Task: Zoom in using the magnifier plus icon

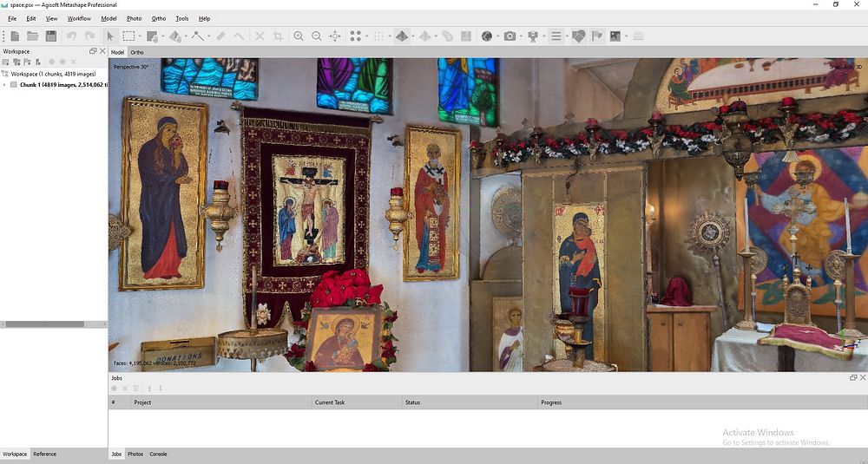Action: pyautogui.click(x=299, y=36)
